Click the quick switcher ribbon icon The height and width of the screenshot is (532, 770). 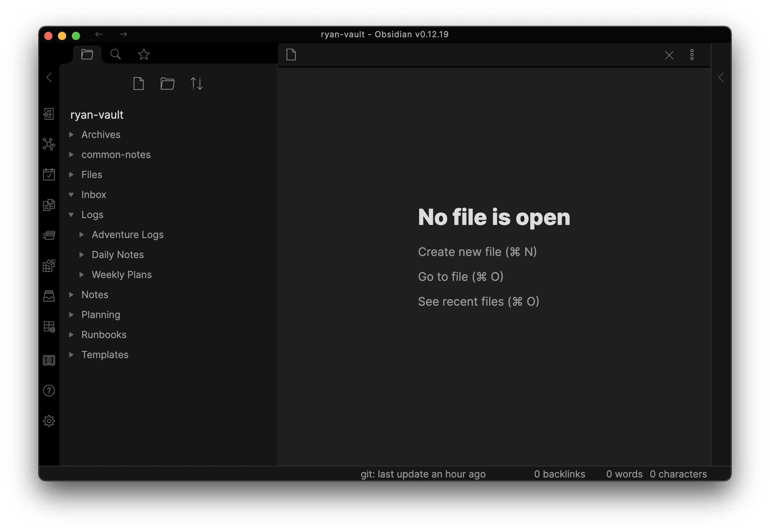click(x=49, y=114)
